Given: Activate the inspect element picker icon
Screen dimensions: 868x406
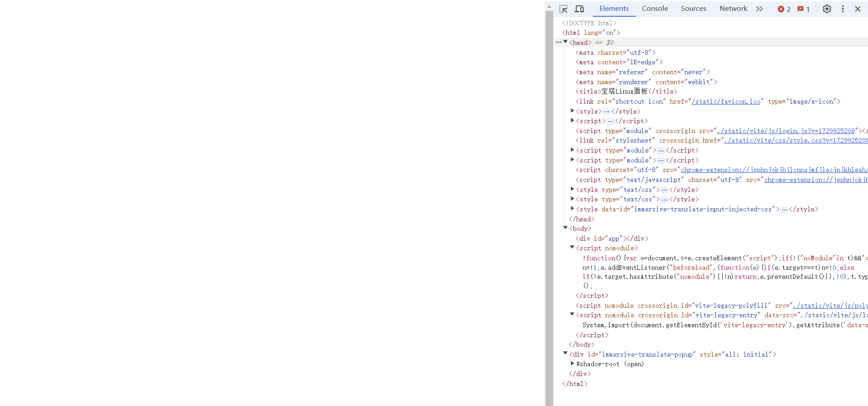Looking at the screenshot, I should click(563, 9).
